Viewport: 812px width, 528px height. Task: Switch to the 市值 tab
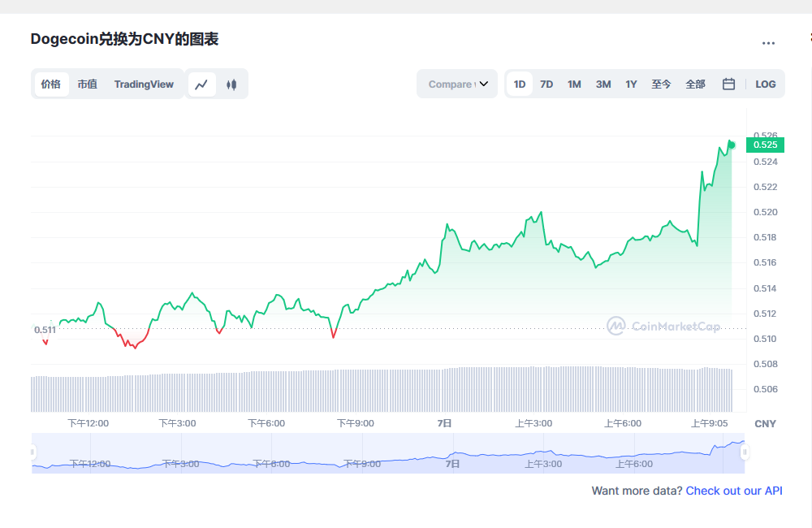pos(87,84)
